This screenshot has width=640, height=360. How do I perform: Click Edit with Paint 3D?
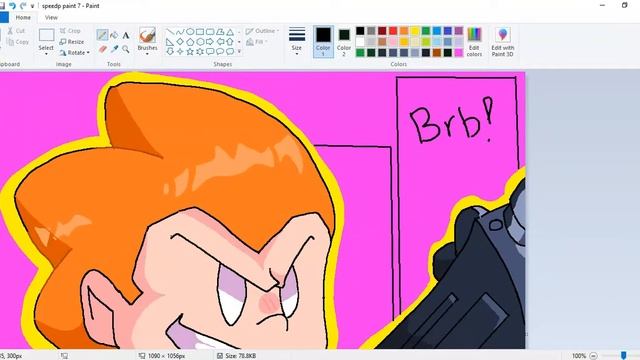coord(502,42)
